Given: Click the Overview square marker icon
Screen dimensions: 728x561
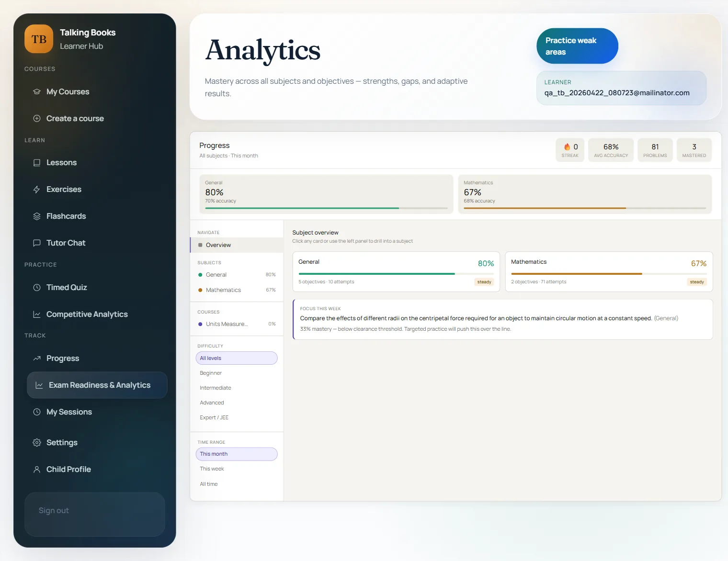Looking at the screenshot, I should (200, 245).
